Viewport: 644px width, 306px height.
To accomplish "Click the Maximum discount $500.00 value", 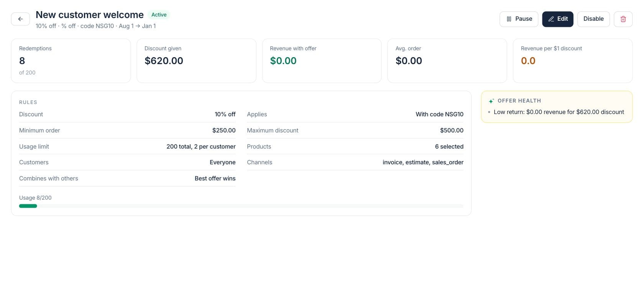I will click(452, 131).
